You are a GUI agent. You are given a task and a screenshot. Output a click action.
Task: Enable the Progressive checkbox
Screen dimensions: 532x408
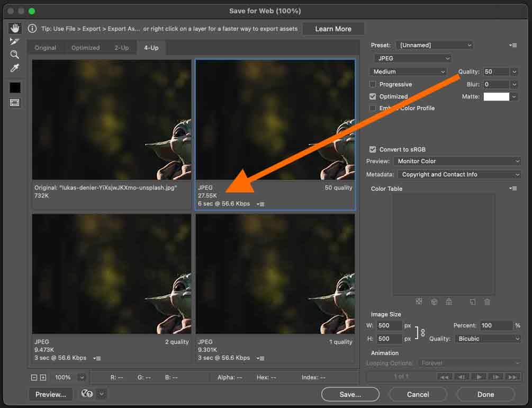(x=373, y=84)
